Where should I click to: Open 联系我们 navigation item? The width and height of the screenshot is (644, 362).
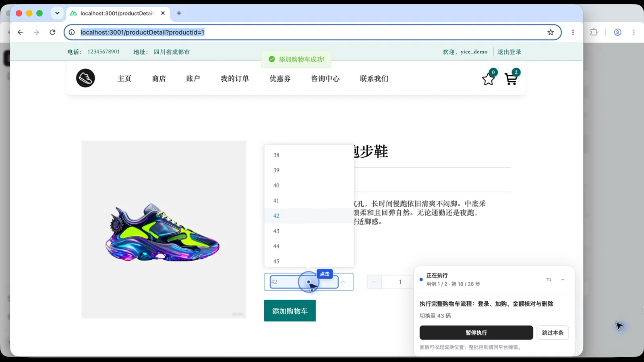click(374, 78)
